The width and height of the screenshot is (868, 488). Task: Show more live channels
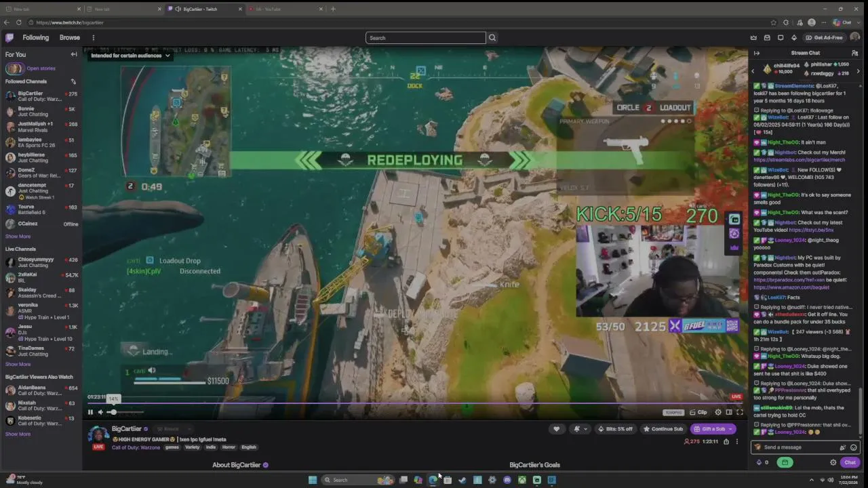click(18, 365)
